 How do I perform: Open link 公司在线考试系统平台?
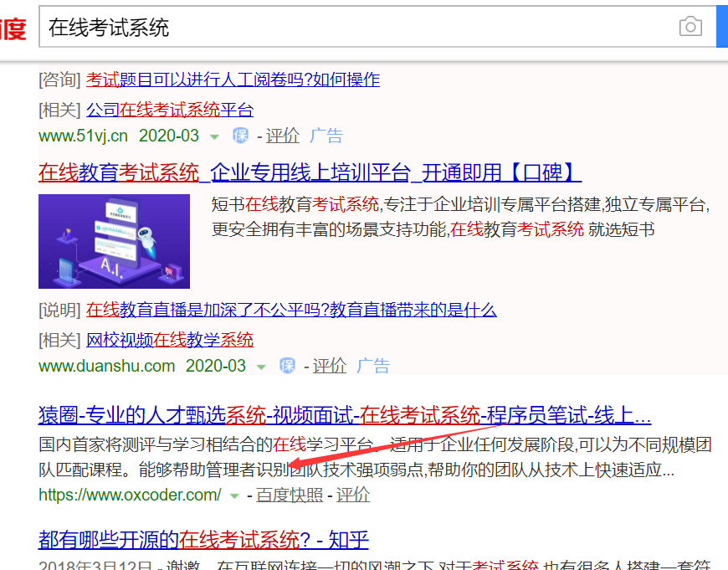coord(170,110)
